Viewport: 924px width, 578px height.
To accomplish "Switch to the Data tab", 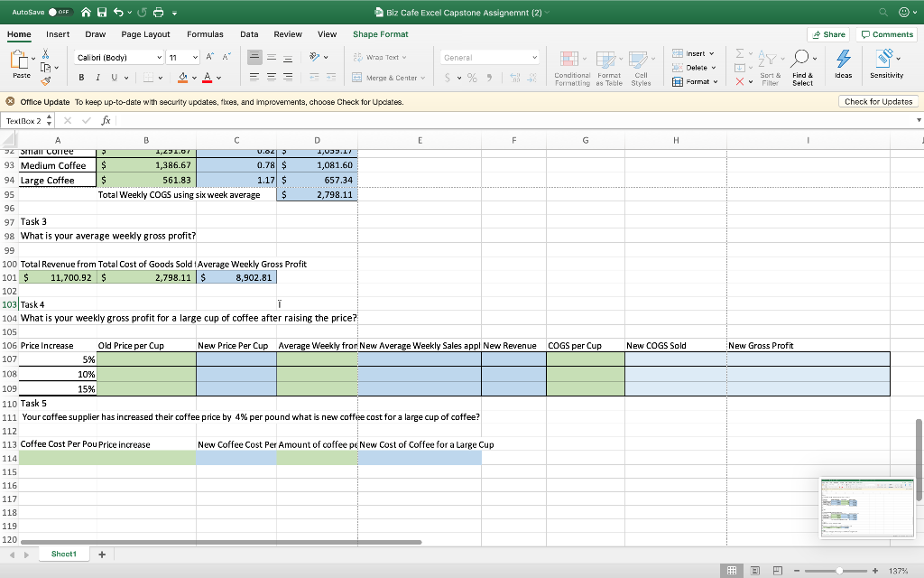I will pos(249,34).
